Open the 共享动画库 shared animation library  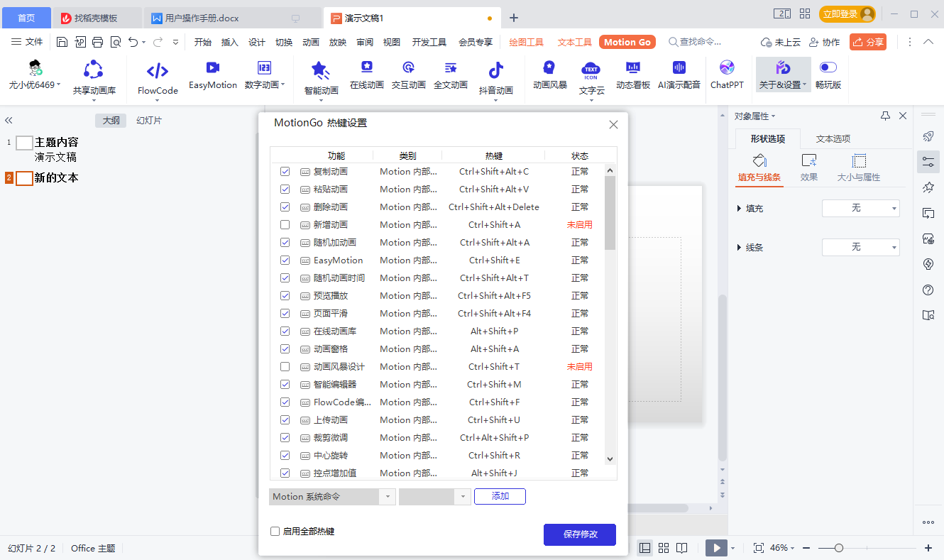click(x=94, y=78)
